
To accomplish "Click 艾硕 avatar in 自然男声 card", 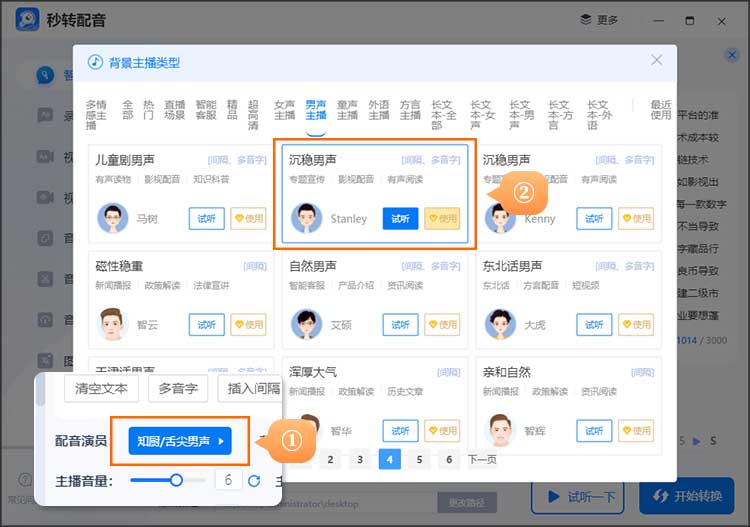I will pos(307,324).
